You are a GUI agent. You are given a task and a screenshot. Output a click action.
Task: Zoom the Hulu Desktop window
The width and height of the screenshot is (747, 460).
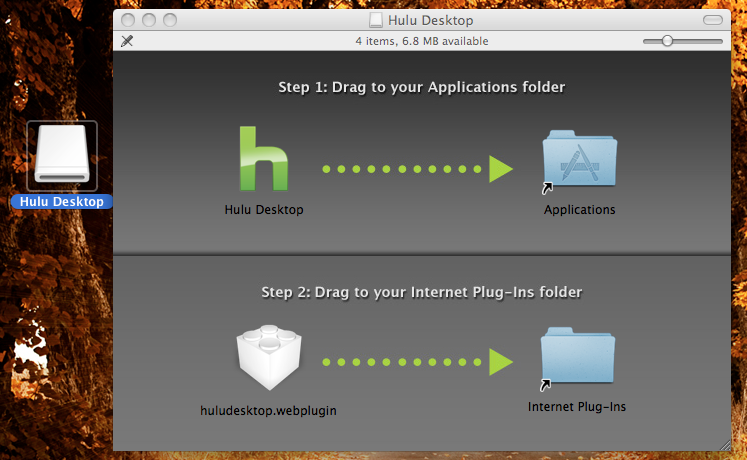170,20
